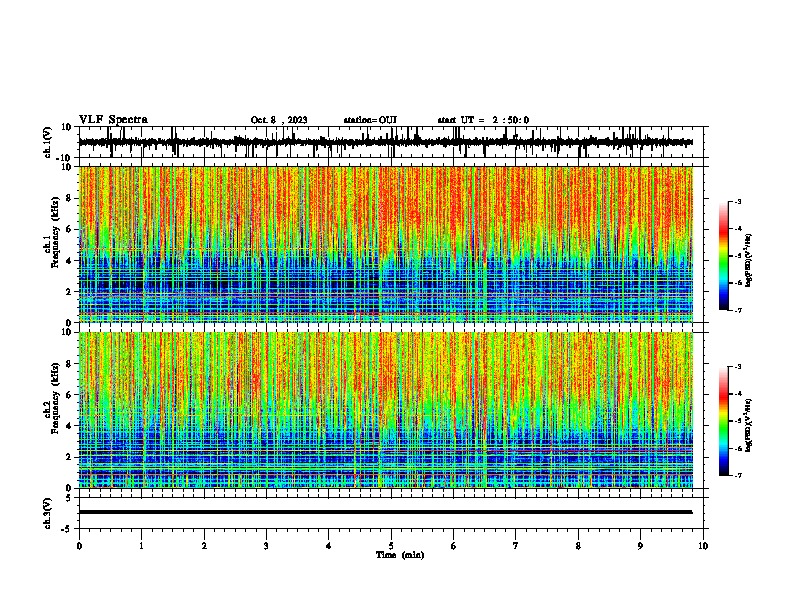This screenshot has height=612, width=792.
Task: Click the time axis tick label "6"
Action: pyautogui.click(x=454, y=546)
